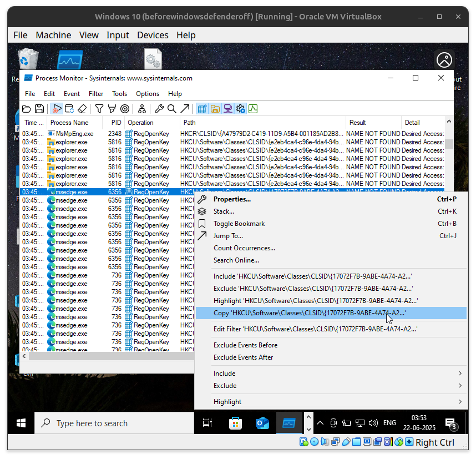Click the Process Name column header
This screenshot has height=459, width=476.
[x=75, y=123]
